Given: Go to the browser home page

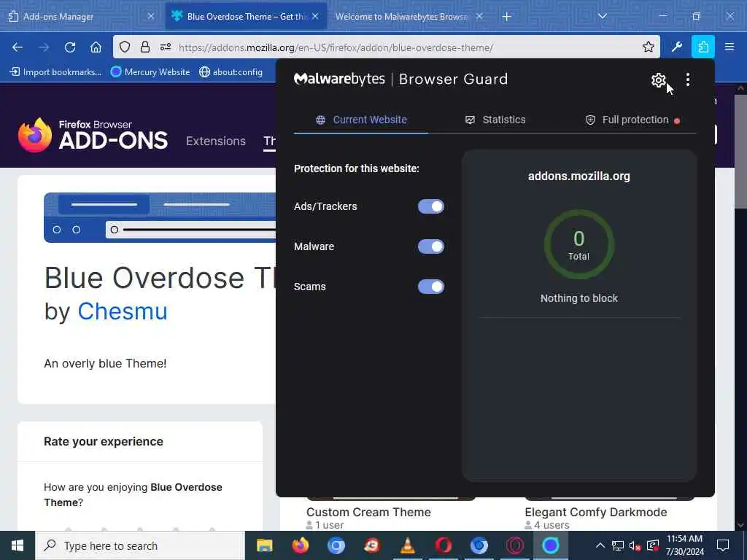Looking at the screenshot, I should pyautogui.click(x=96, y=47).
